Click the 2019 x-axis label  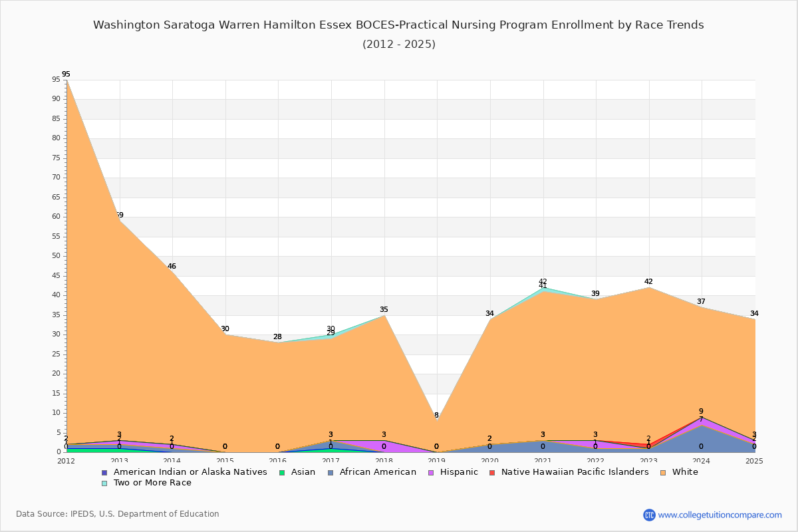(437, 461)
